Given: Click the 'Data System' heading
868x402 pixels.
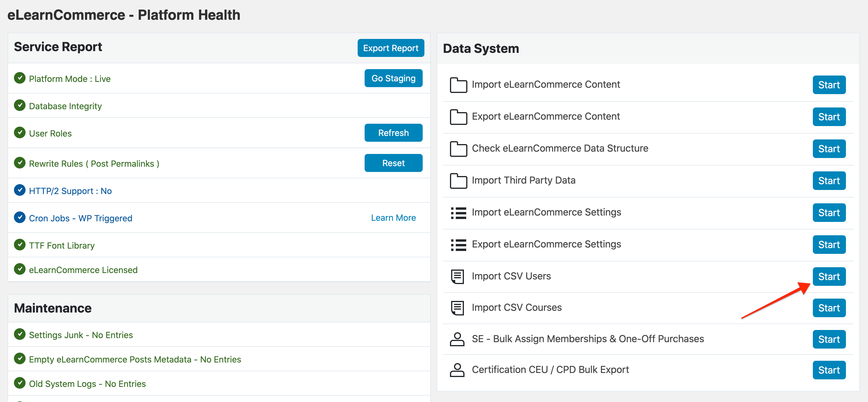Looking at the screenshot, I should click(481, 49).
